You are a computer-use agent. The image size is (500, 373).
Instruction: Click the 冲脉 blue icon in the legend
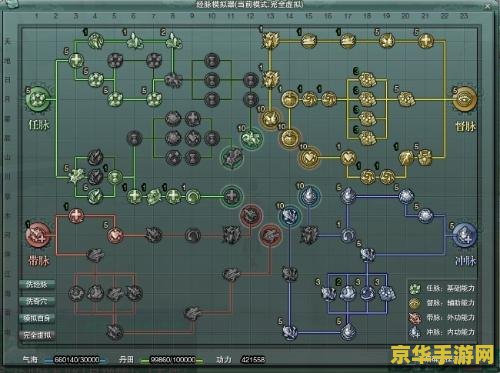(415, 332)
